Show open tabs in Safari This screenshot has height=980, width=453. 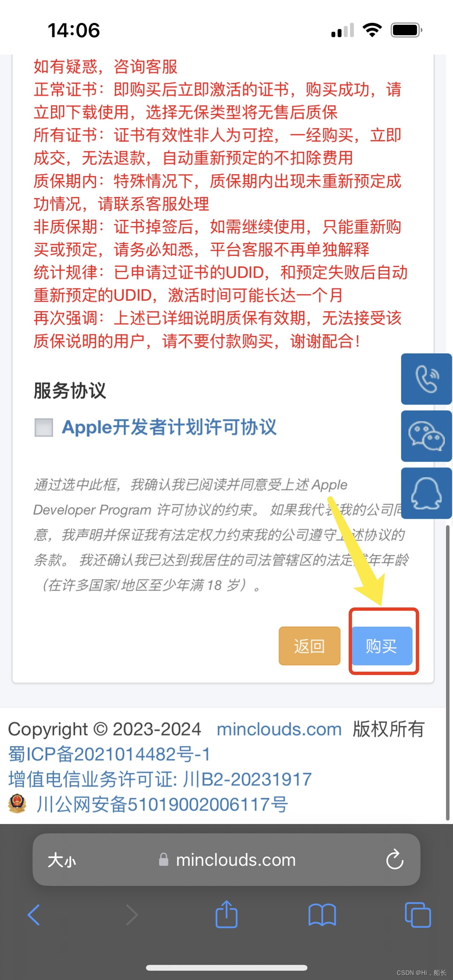[418, 915]
